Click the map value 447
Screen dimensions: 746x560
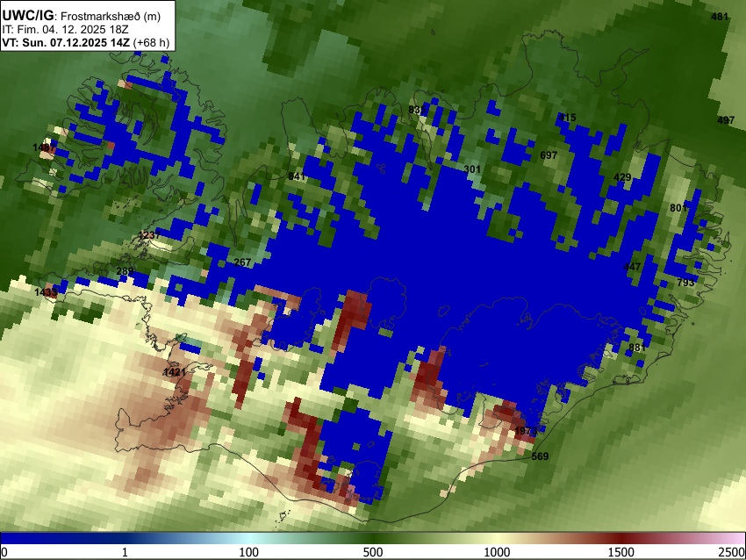(632, 267)
